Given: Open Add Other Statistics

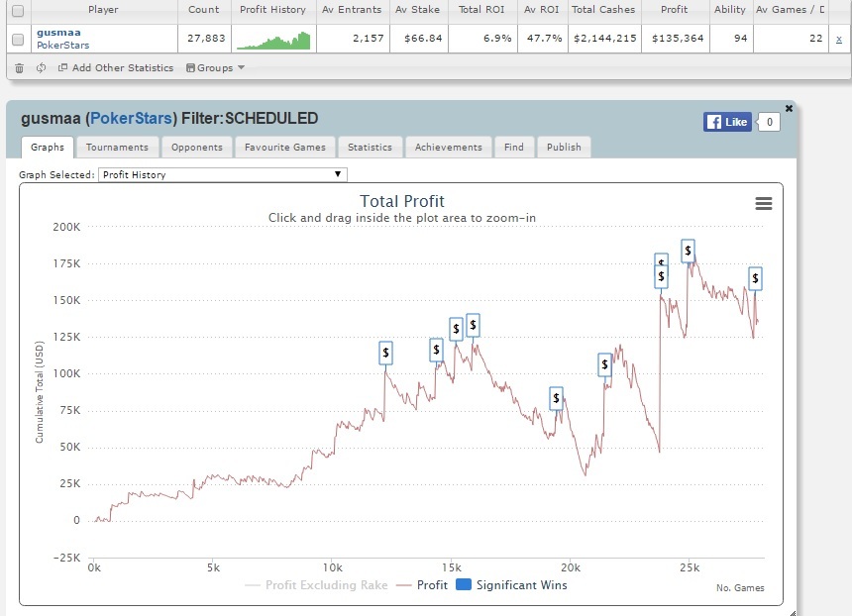Looking at the screenshot, I should coord(116,68).
